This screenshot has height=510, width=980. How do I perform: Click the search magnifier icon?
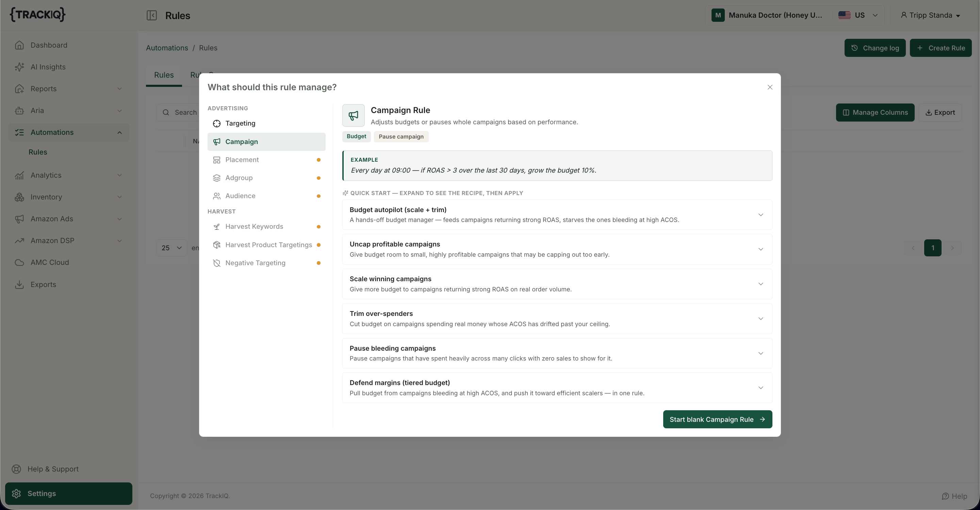(166, 112)
